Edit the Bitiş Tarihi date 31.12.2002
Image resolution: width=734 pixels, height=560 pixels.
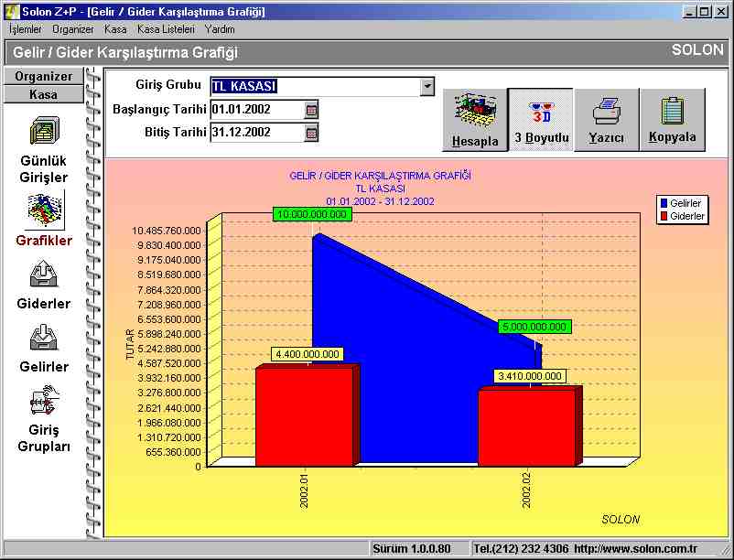[x=257, y=133]
